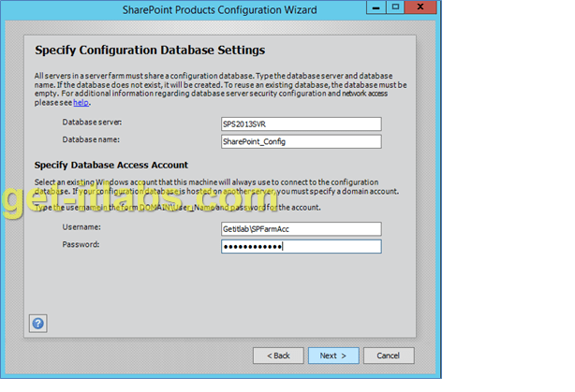Cancel the configuration wizard
The height and width of the screenshot is (392, 575).
pos(389,356)
